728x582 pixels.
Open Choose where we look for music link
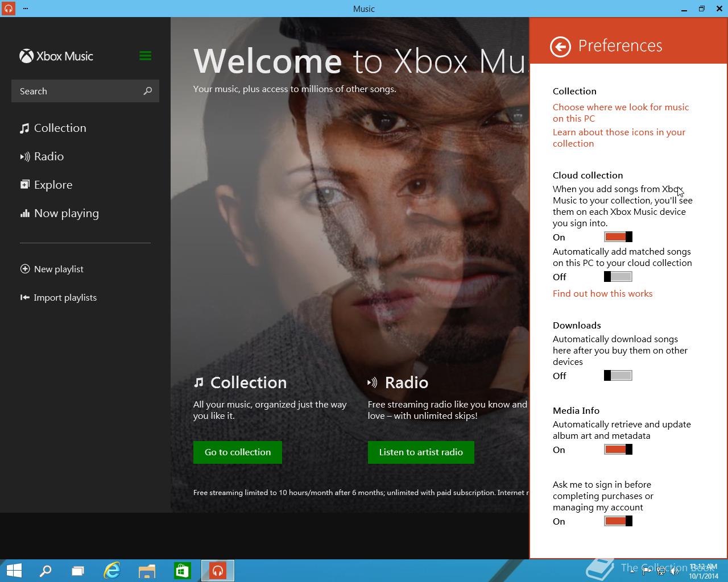(621, 113)
